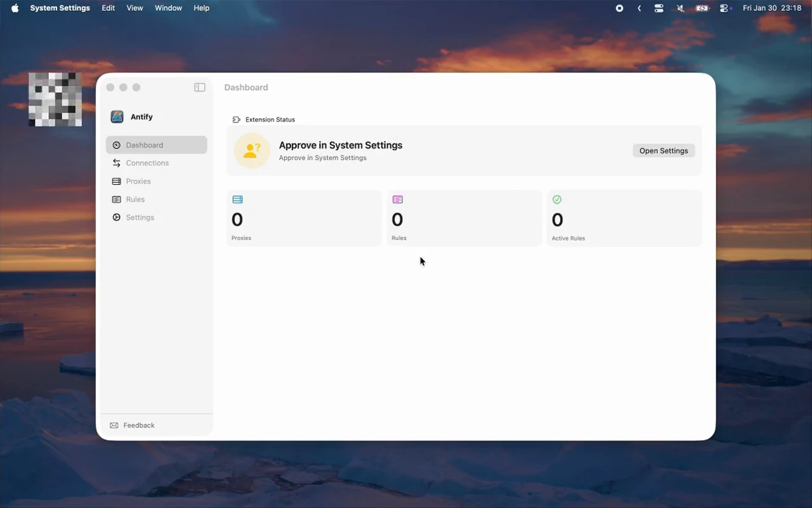
Task: Click the window zoom button
Action: pyautogui.click(x=136, y=88)
